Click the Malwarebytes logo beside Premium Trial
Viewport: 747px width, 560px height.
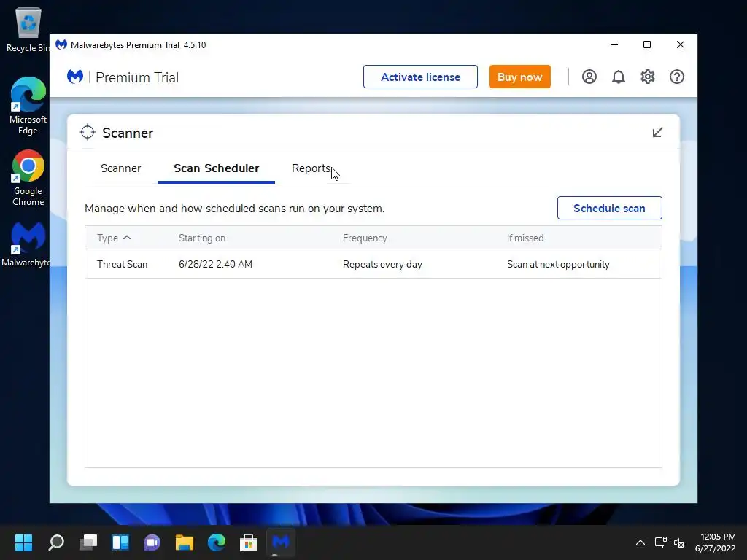pyautogui.click(x=75, y=77)
